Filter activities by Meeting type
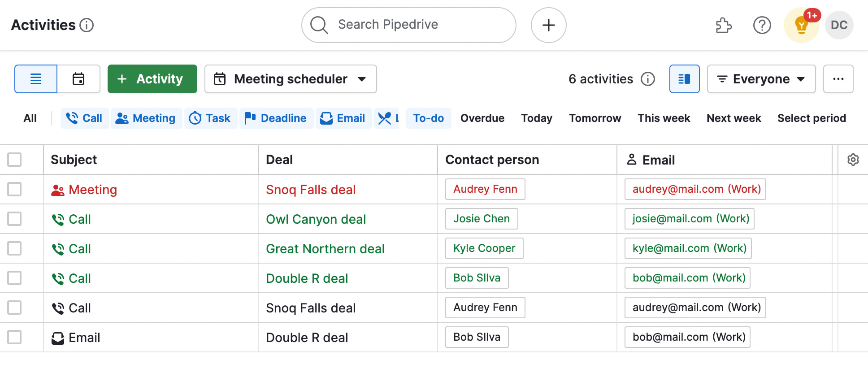This screenshot has height=390, width=868. coord(147,118)
